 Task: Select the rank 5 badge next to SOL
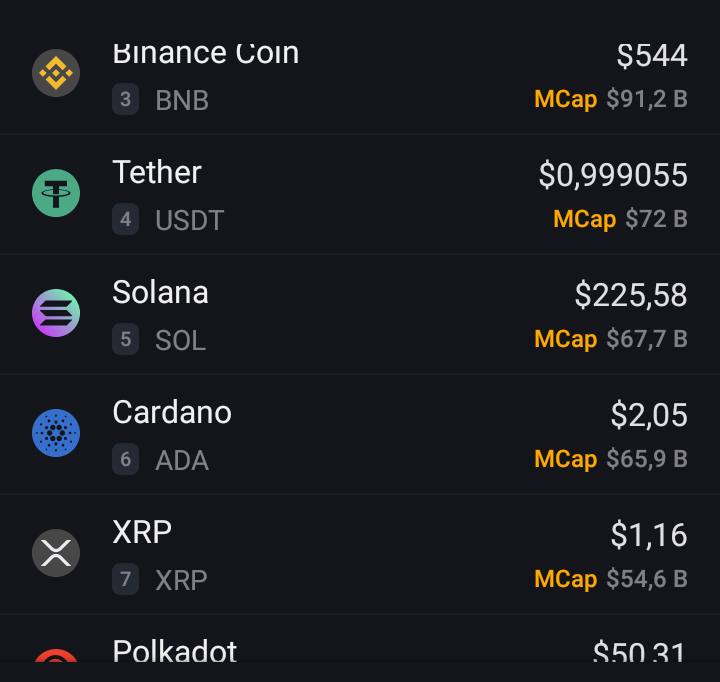pos(125,339)
